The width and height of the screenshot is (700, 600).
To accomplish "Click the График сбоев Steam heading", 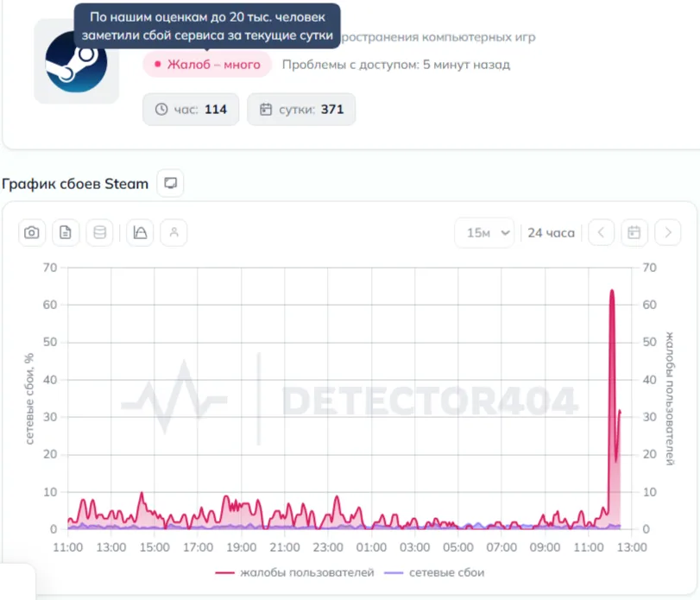I will 75,184.
